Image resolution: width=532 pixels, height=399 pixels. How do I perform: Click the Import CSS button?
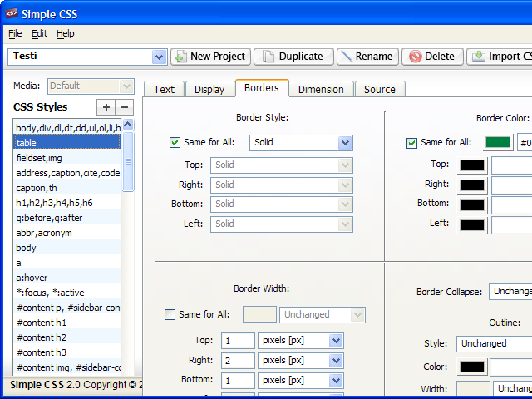click(500, 57)
